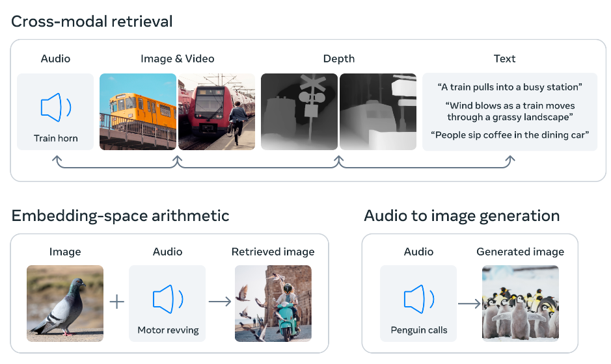
Task: Click "People sip coffee in the dining car"
Action: [509, 135]
